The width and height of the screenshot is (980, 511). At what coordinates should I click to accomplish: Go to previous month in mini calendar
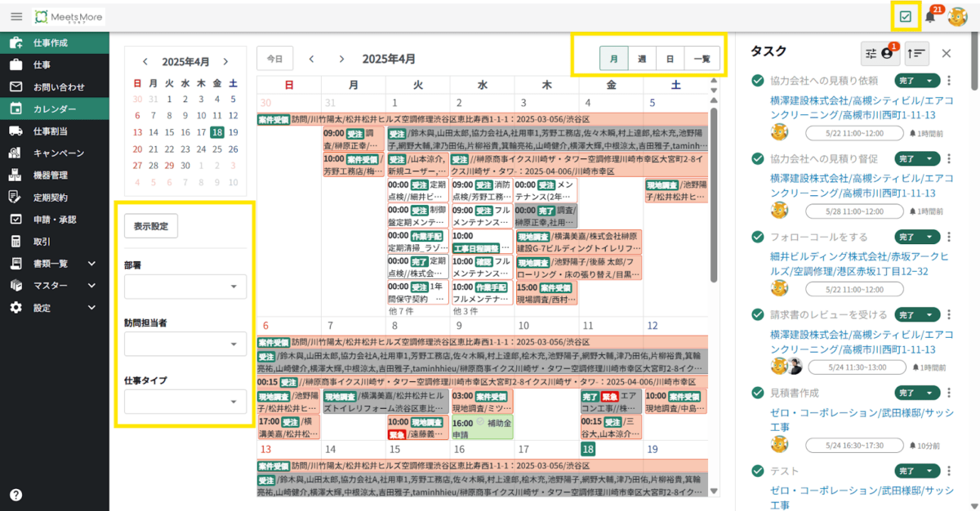pyautogui.click(x=145, y=61)
